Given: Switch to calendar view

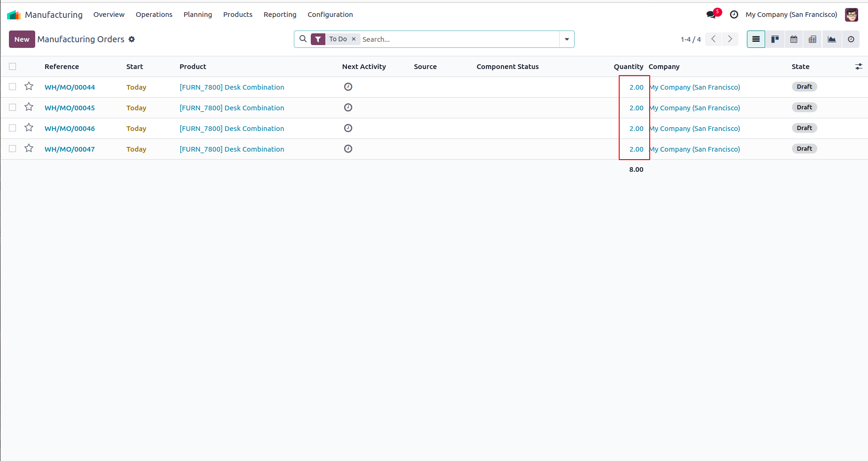Looking at the screenshot, I should coord(794,39).
